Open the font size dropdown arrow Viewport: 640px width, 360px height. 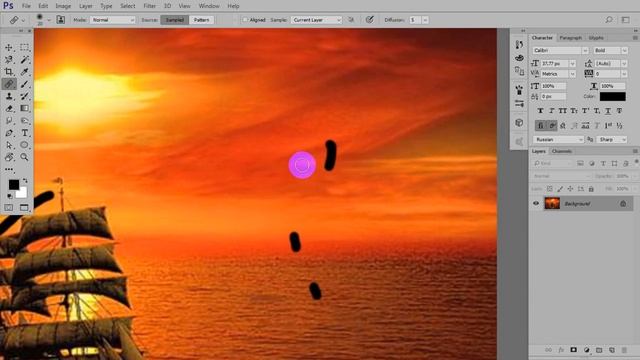572,63
